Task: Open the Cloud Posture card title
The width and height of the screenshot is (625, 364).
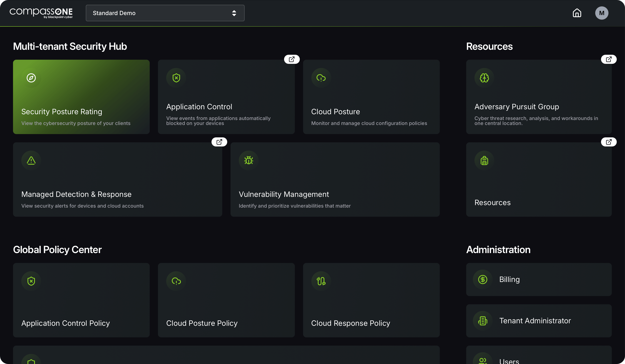Action: pos(335,112)
